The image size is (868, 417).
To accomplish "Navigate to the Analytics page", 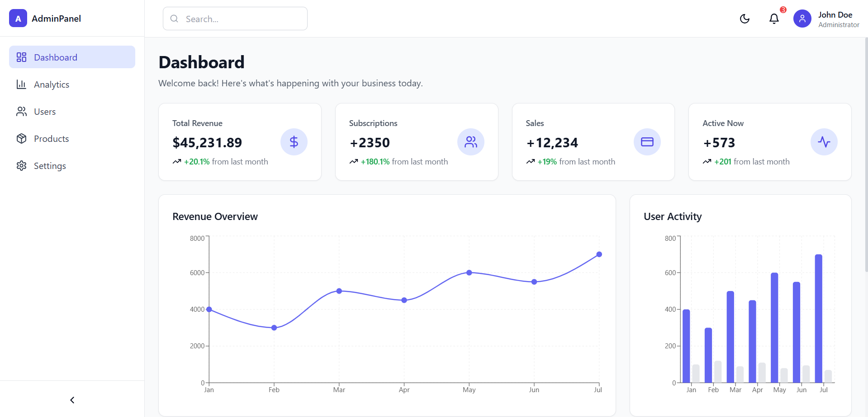I will [52, 84].
